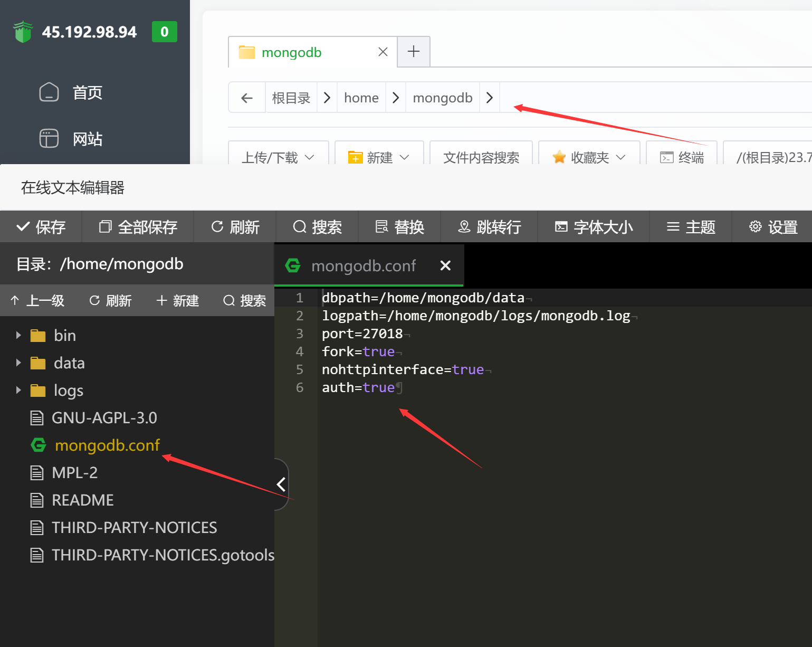Click 上一级 to go up a directory

click(37, 300)
